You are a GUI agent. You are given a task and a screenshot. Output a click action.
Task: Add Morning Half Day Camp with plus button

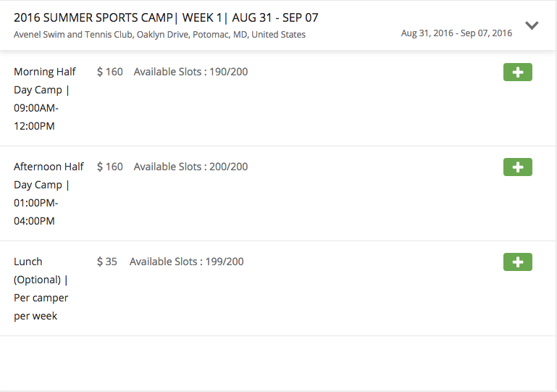(x=517, y=72)
